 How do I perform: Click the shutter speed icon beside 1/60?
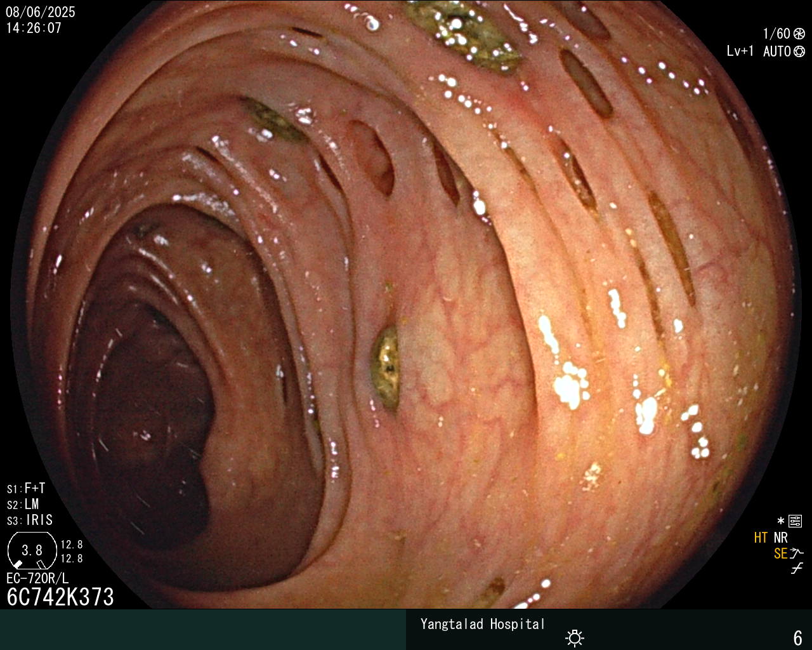coord(799,34)
